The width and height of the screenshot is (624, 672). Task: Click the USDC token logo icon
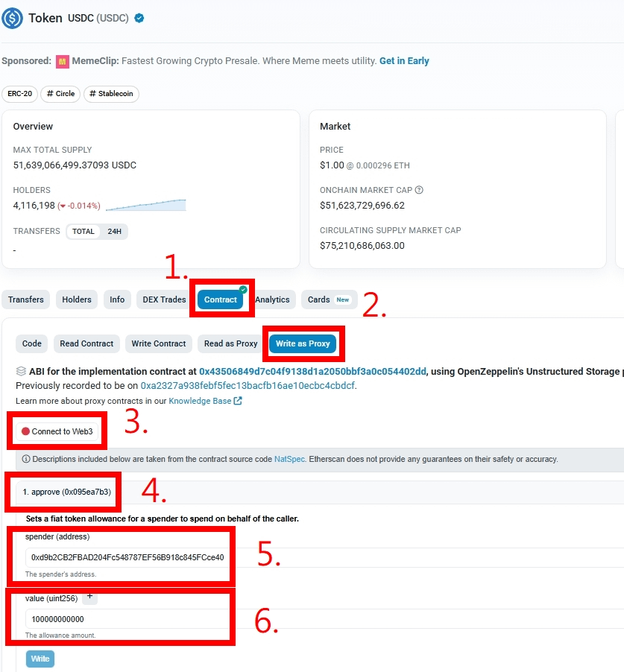(12, 18)
